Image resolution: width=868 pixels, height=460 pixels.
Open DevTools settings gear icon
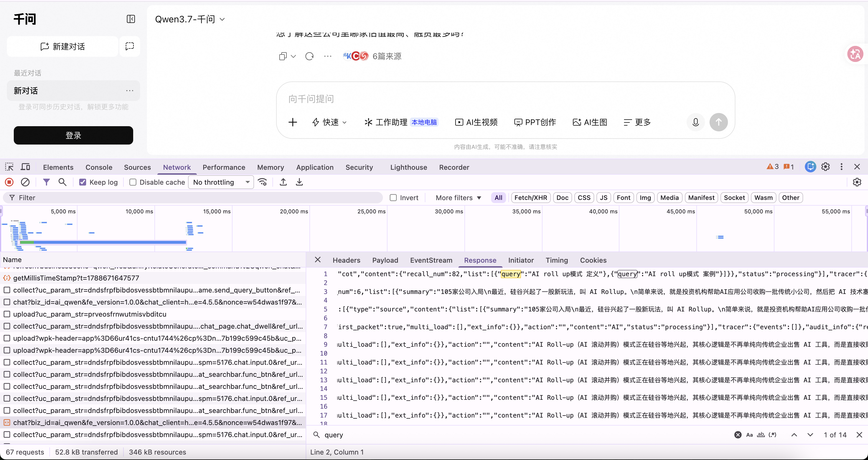tap(826, 167)
